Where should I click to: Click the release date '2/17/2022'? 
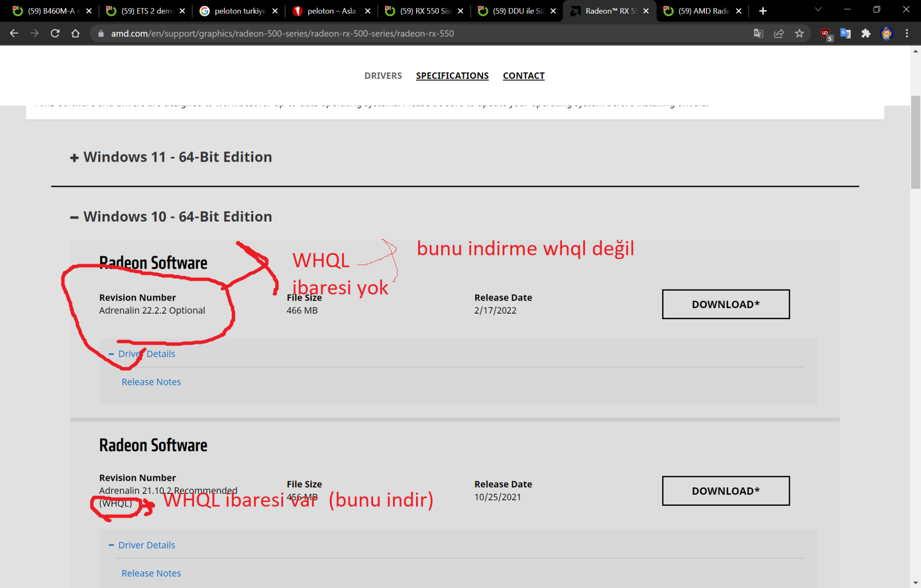coord(495,310)
